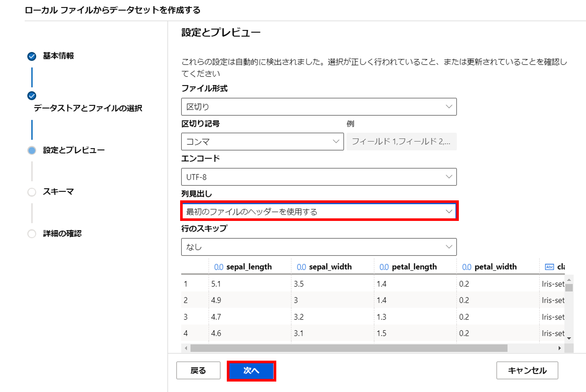Click decimal type icon beside petal_length
The image size is (586, 392).
click(384, 267)
